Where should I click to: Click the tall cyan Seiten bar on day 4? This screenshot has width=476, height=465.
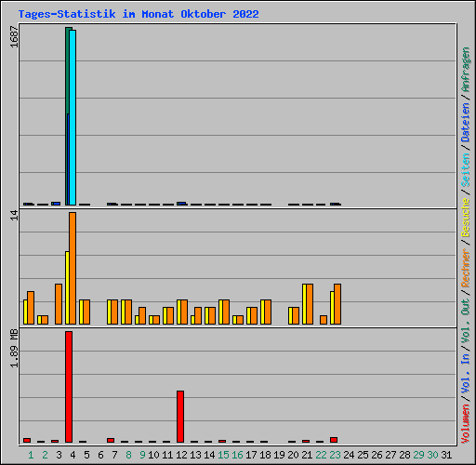pyautogui.click(x=73, y=117)
